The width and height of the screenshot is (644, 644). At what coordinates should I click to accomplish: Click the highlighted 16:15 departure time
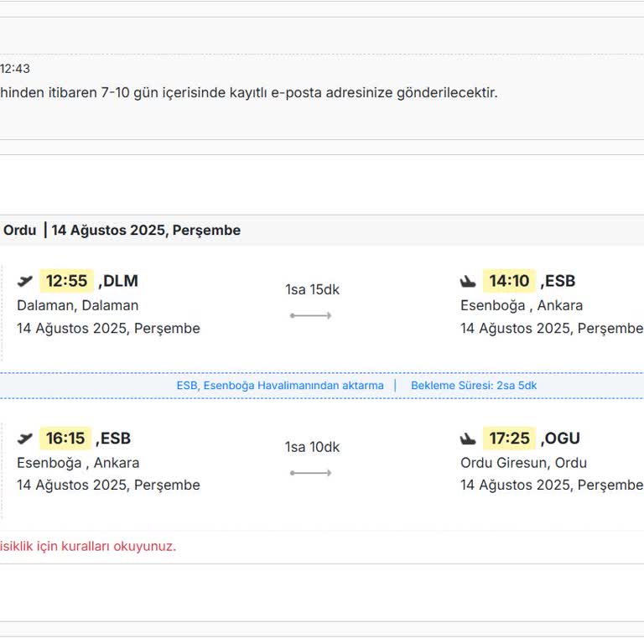[65, 439]
